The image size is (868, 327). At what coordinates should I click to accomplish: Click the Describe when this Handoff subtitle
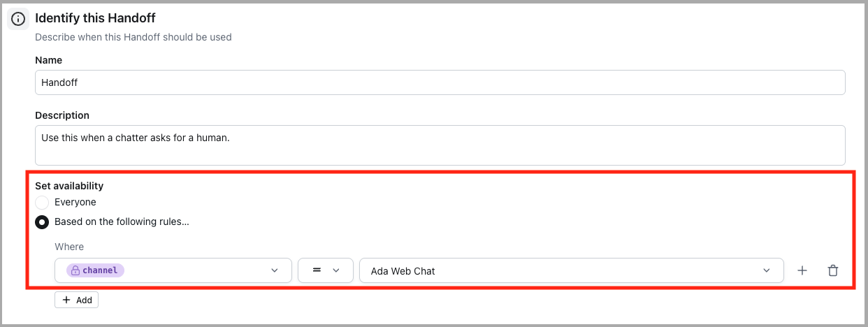pyautogui.click(x=133, y=37)
